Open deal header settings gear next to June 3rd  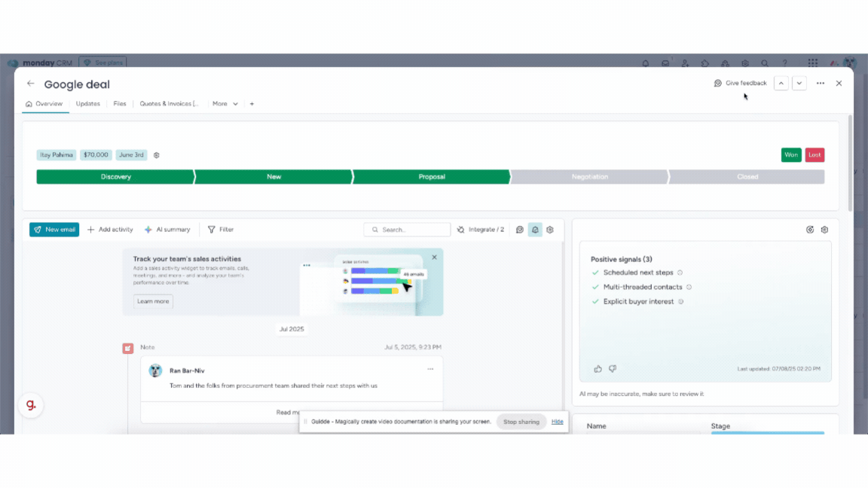[157, 155]
